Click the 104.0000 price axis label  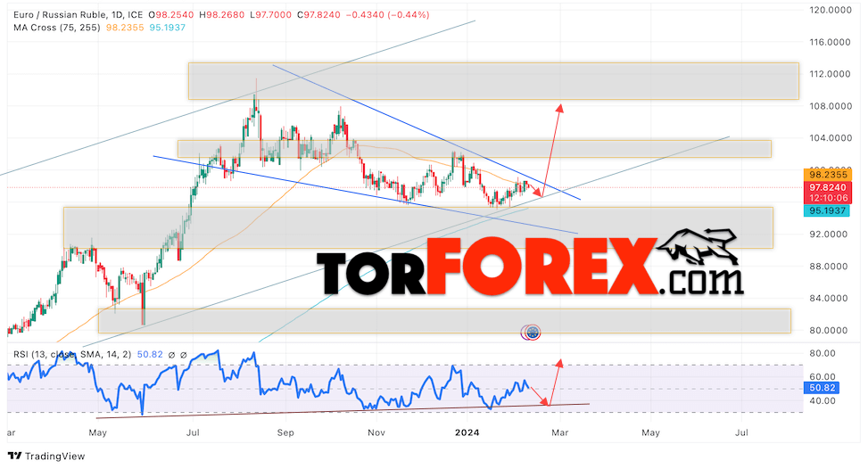pos(830,138)
